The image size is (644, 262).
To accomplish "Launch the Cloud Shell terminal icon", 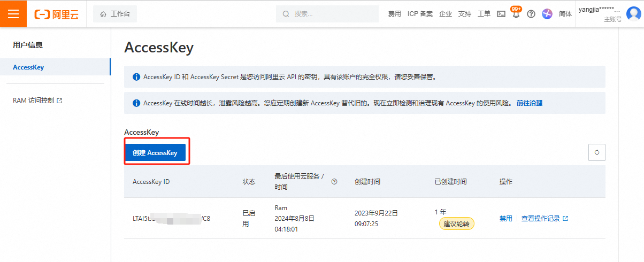I will tap(501, 14).
